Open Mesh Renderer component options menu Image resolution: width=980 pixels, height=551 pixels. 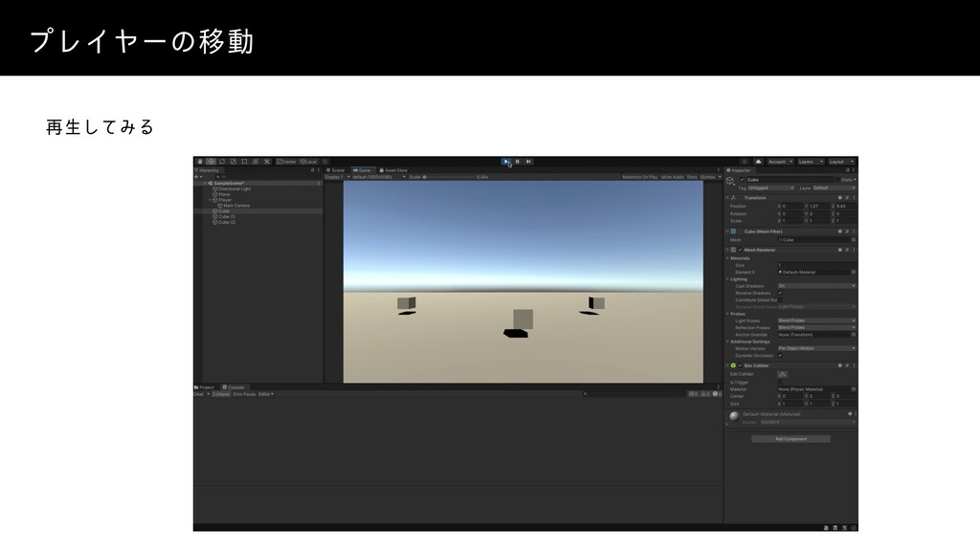click(854, 250)
